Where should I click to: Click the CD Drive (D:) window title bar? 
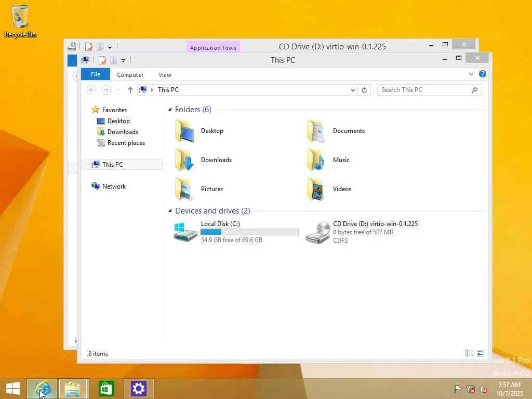332,46
